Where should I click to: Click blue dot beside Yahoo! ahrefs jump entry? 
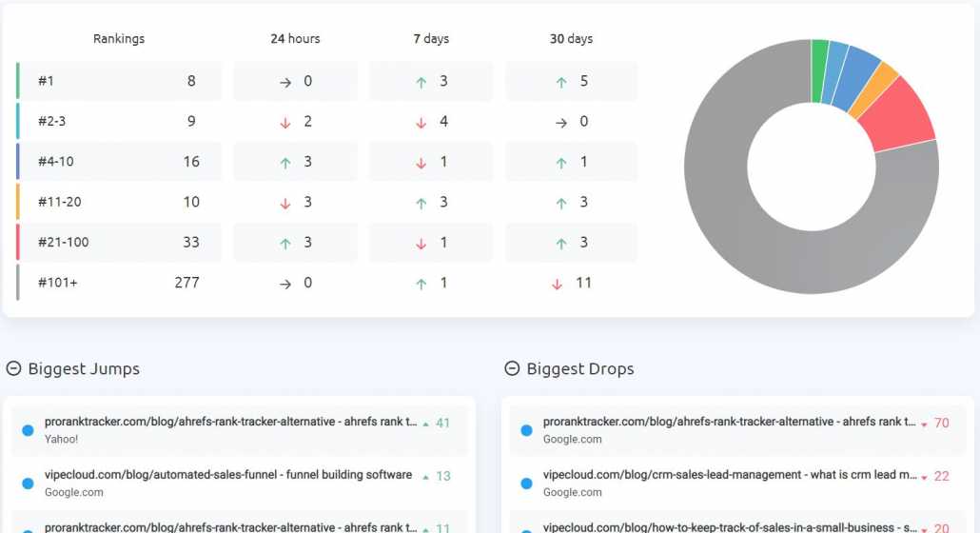pos(28,430)
